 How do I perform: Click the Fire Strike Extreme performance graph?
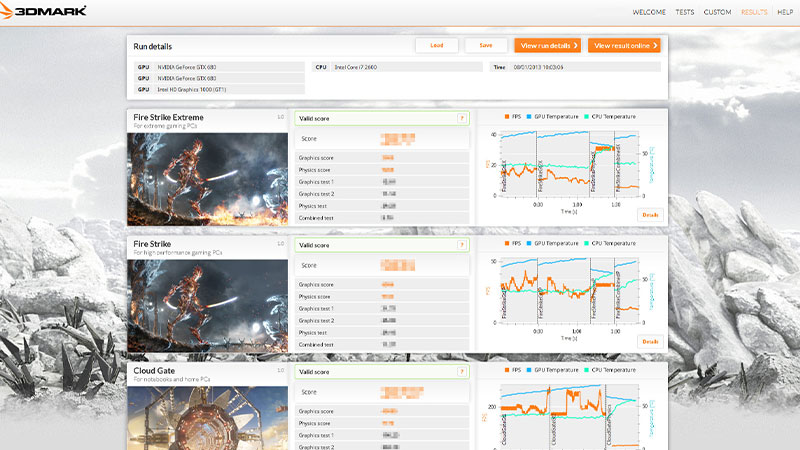[x=569, y=164]
